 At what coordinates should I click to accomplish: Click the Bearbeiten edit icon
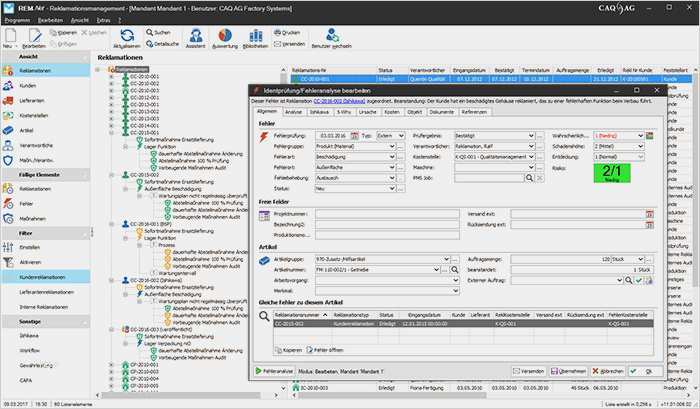coord(32,37)
